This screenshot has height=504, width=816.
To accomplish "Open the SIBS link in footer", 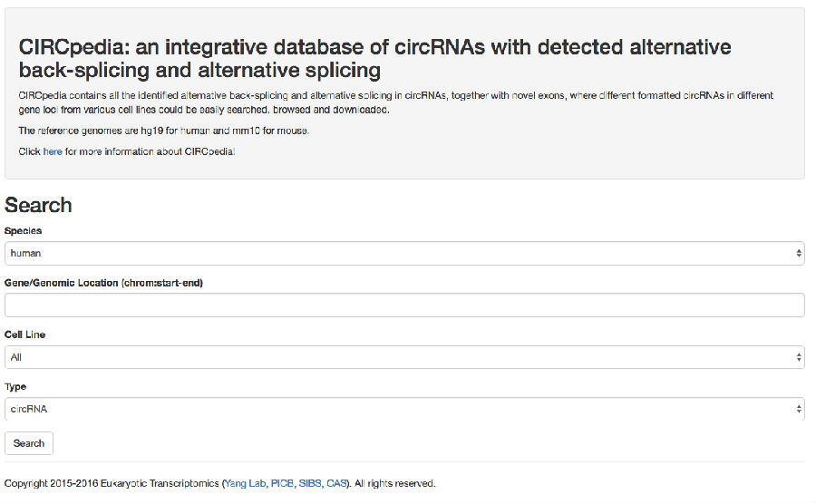I will [310, 483].
